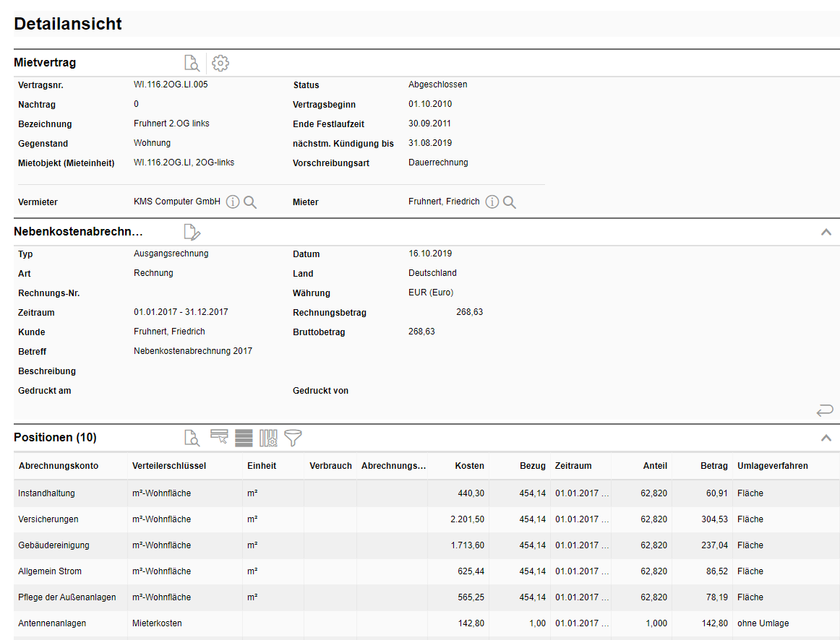Select the Antennenanlagen row
Screen dimensions: 840x640
(x=52, y=623)
